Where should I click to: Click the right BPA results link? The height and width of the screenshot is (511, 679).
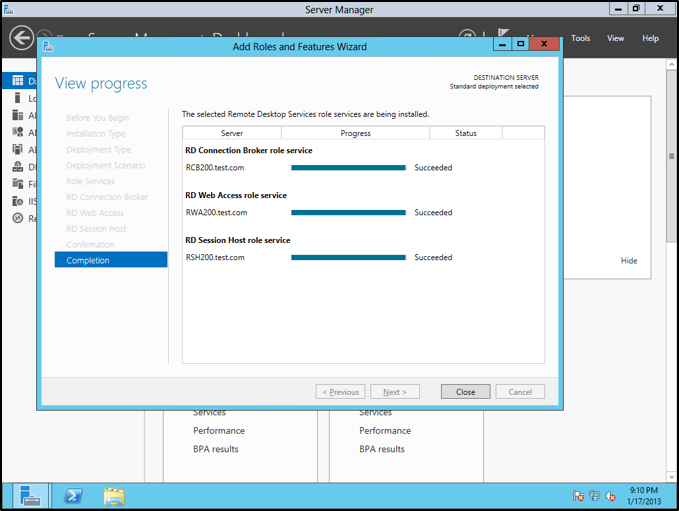(382, 449)
